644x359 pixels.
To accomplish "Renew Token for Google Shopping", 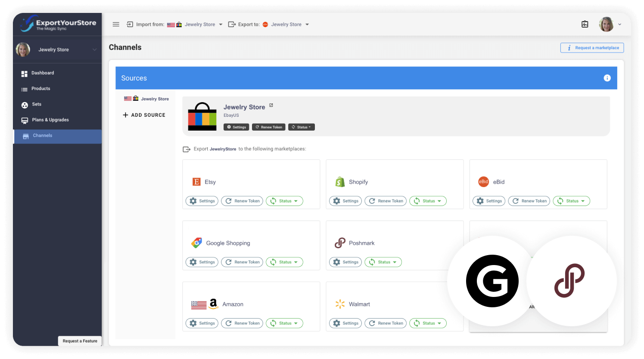I will click(242, 262).
